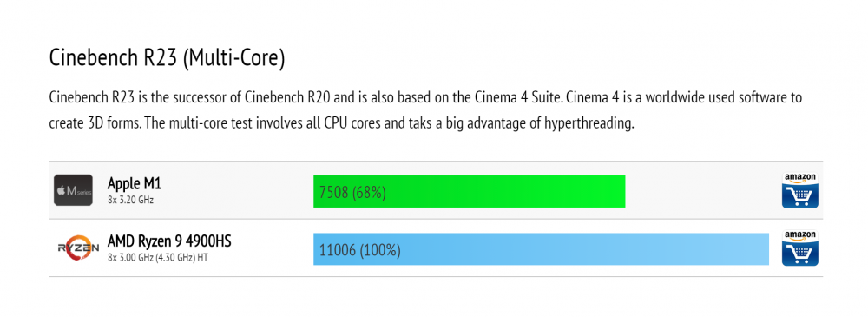The width and height of the screenshot is (868, 317).
Task: Open the Apple M1 processor name link
Action: pyautogui.click(x=135, y=183)
